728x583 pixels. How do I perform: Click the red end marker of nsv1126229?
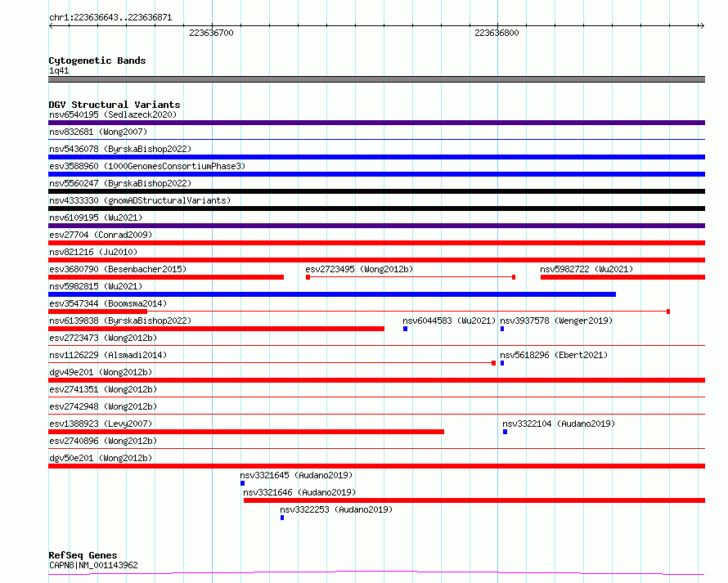(493, 363)
